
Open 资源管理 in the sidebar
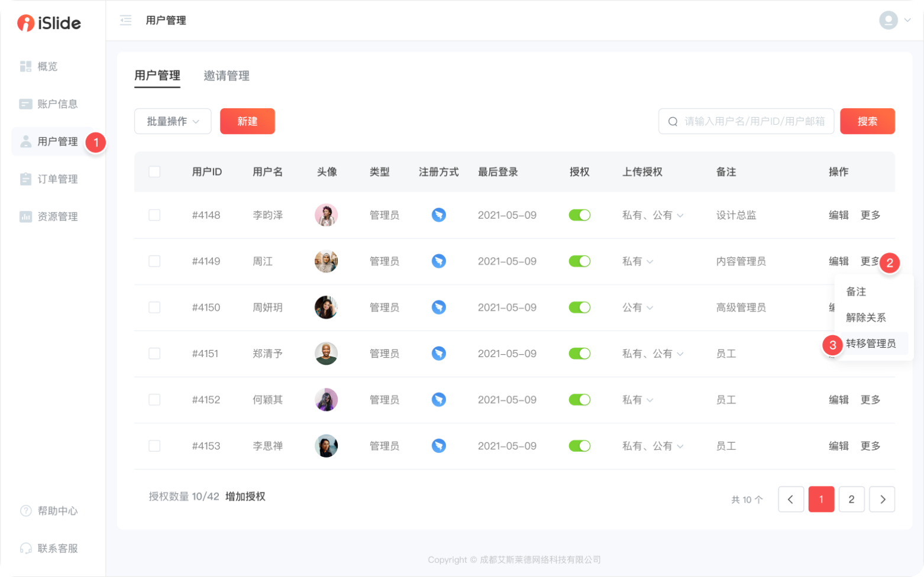(x=57, y=216)
